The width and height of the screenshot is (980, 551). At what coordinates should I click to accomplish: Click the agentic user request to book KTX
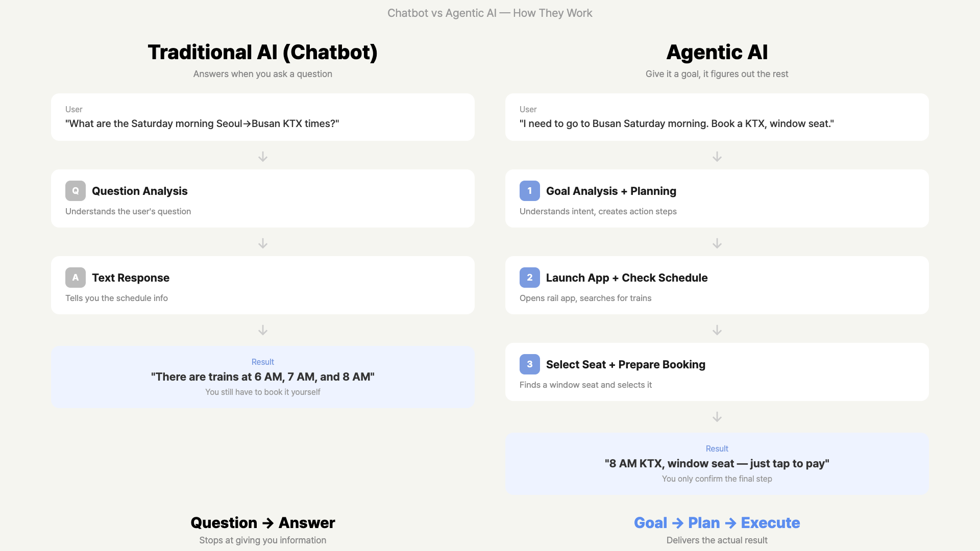pos(677,123)
